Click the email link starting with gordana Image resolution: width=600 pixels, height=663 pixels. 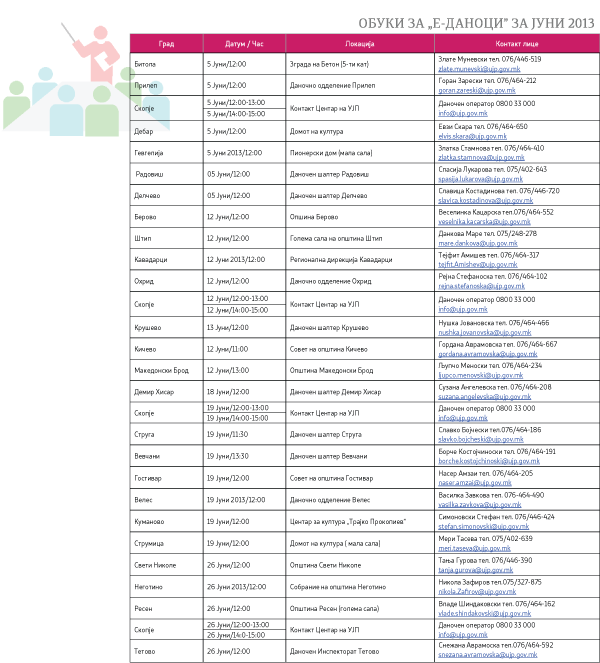tap(488, 353)
